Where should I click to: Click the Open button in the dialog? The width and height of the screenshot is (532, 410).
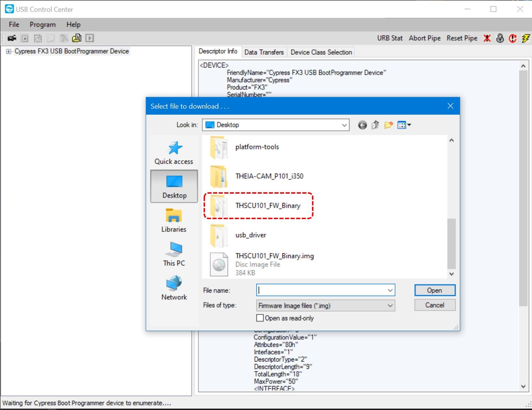pyautogui.click(x=435, y=290)
